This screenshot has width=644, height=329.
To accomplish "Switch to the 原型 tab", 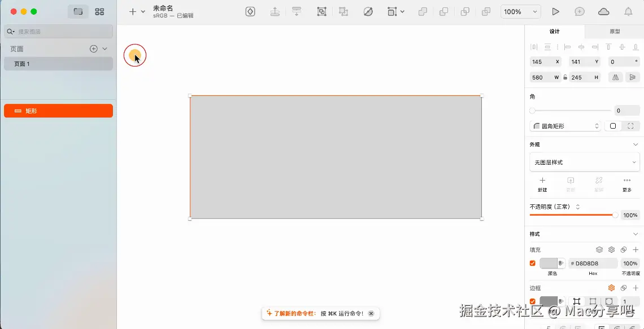I will pyautogui.click(x=615, y=32).
